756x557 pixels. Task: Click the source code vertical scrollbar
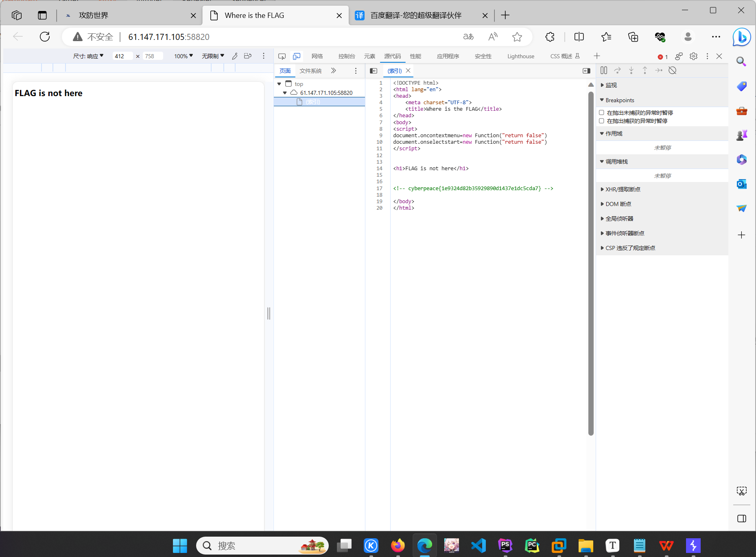(x=591, y=263)
